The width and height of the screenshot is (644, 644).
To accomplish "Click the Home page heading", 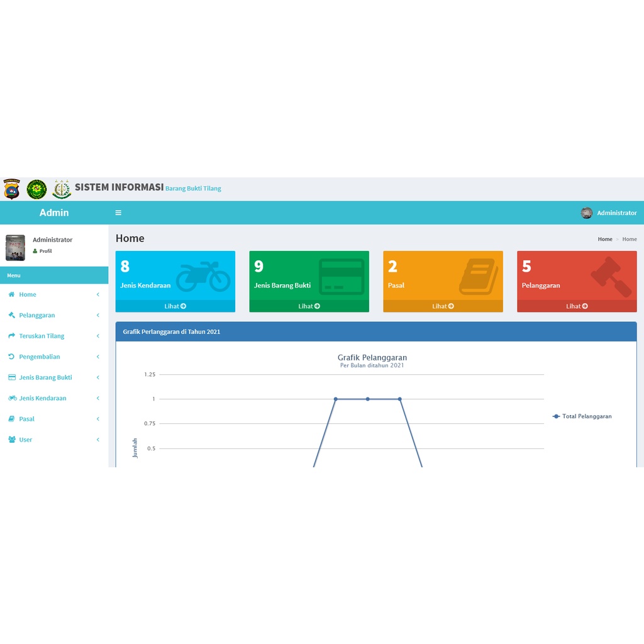I will (x=130, y=238).
